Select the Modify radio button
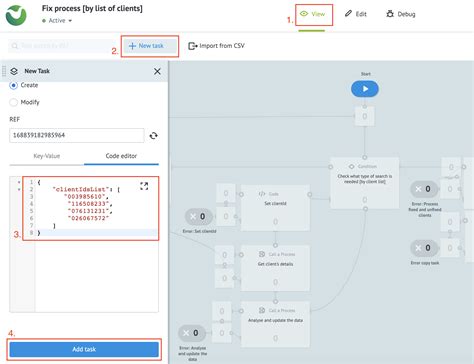 tap(13, 102)
